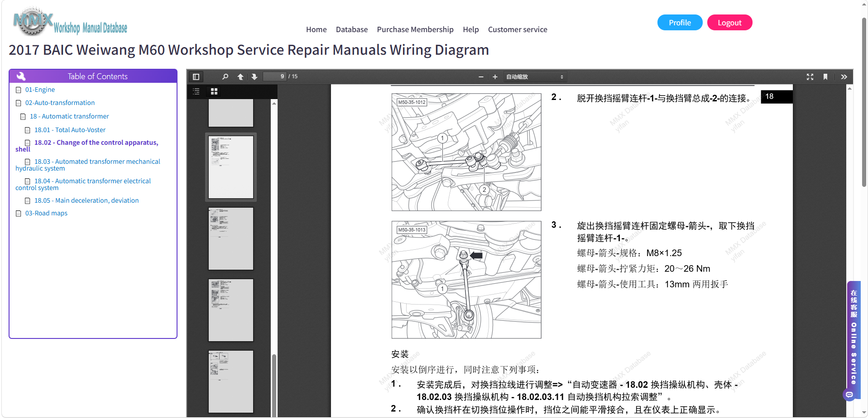
Task: Go to next page arrow
Action: (254, 77)
